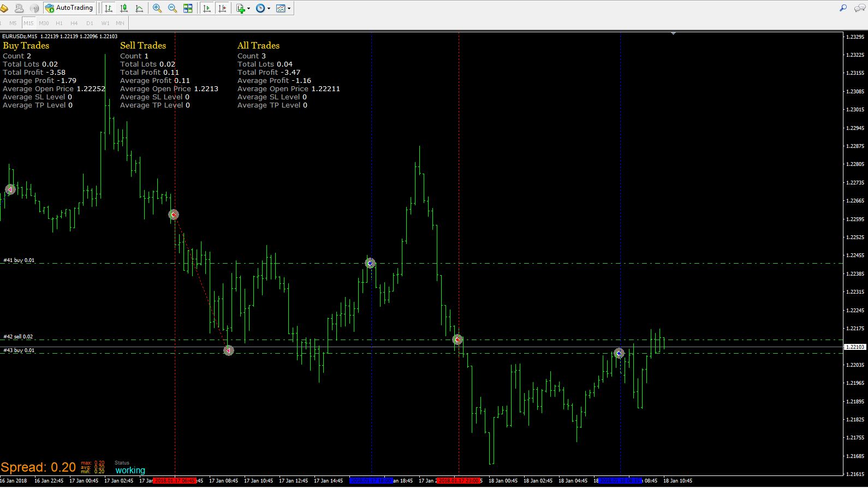Tile windows with the grid icon

[x=188, y=8]
